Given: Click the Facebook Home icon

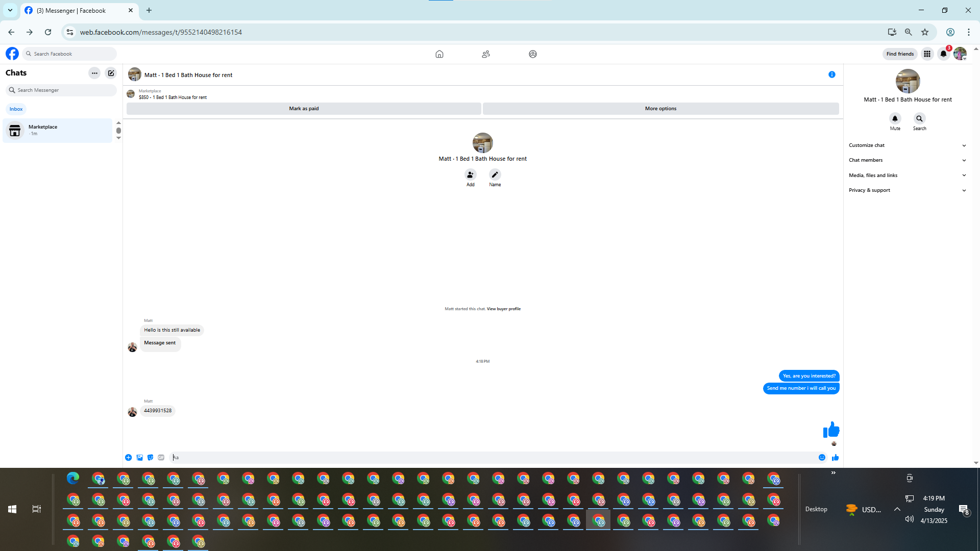Looking at the screenshot, I should [x=439, y=54].
